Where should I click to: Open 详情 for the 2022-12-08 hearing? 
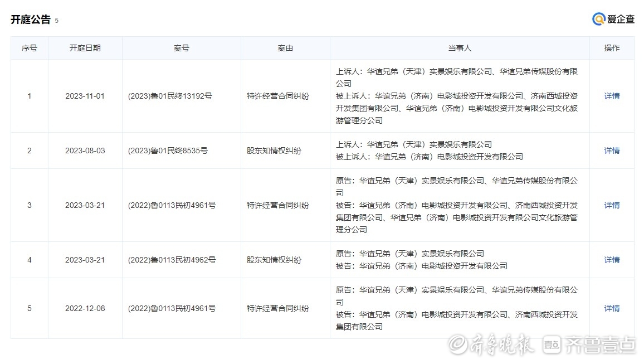pyautogui.click(x=612, y=308)
